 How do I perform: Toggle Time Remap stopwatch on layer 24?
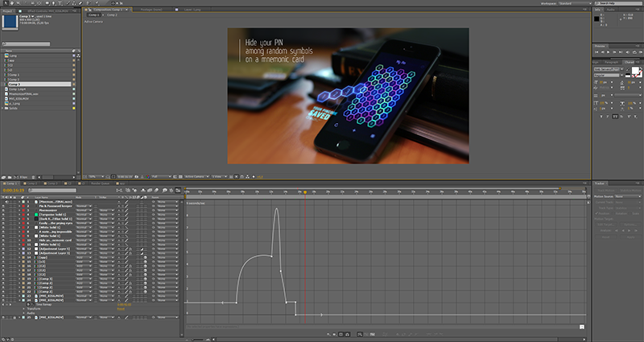coord(28,305)
